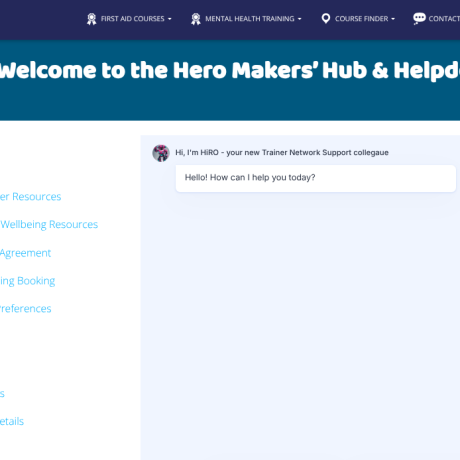Image resolution: width=460 pixels, height=460 pixels.
Task: Click the First Aid Courses ribbon icon
Action: pyautogui.click(x=91, y=19)
